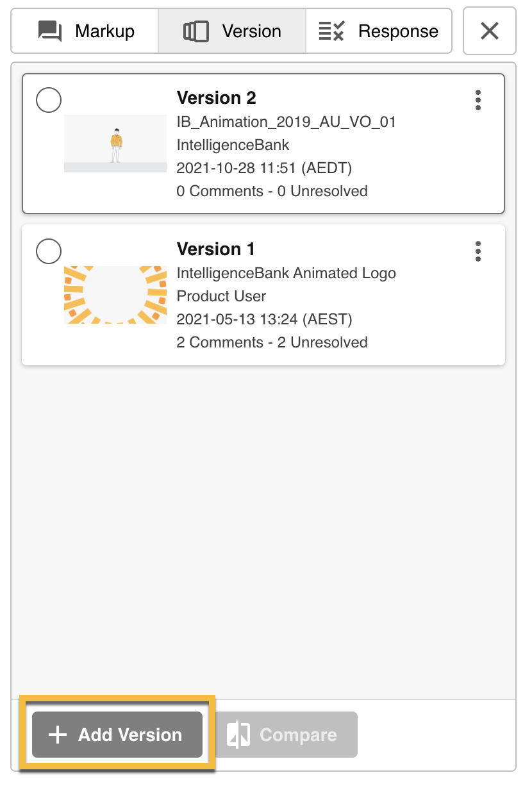Image resolution: width=532 pixels, height=791 pixels.
Task: Click the plus icon on Add Version
Action: 58,735
